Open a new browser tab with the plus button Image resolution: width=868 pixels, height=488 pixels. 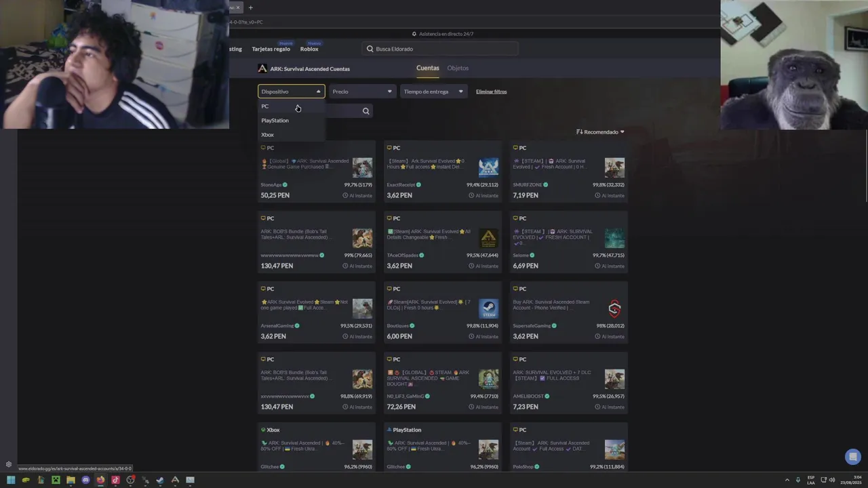(250, 7)
